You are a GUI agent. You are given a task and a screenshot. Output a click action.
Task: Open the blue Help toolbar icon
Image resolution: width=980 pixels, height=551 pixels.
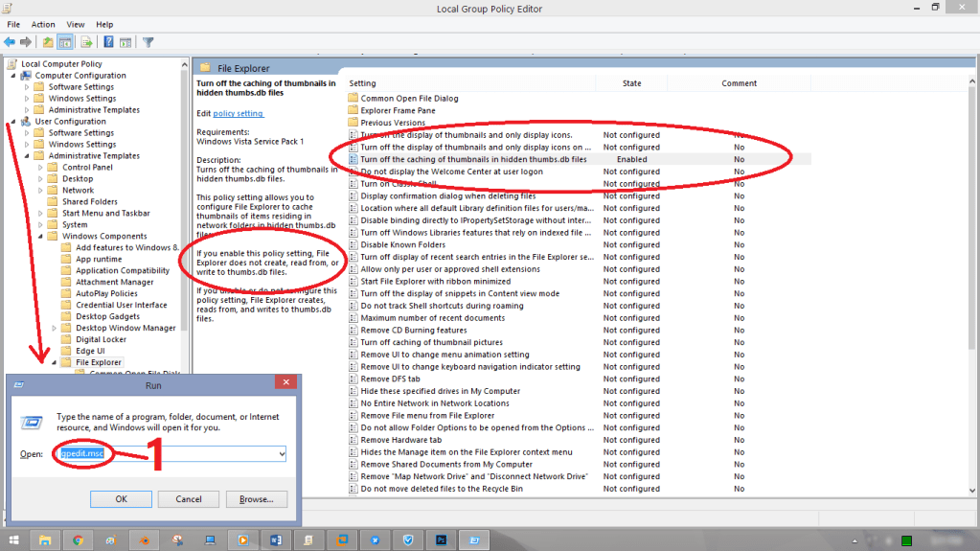pos(109,41)
